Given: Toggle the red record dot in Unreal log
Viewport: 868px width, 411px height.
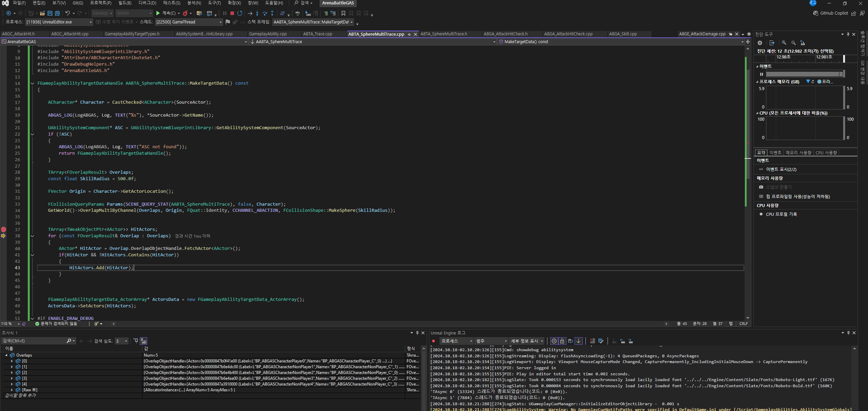Looking at the screenshot, I should (x=433, y=341).
